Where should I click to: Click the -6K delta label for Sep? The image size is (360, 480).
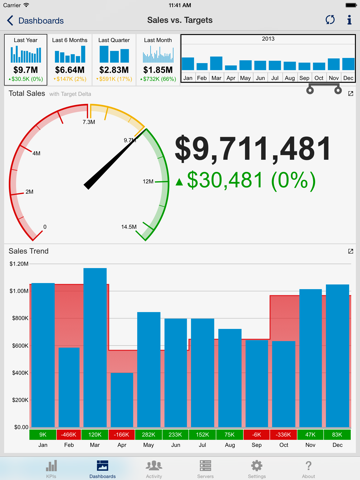point(257,435)
